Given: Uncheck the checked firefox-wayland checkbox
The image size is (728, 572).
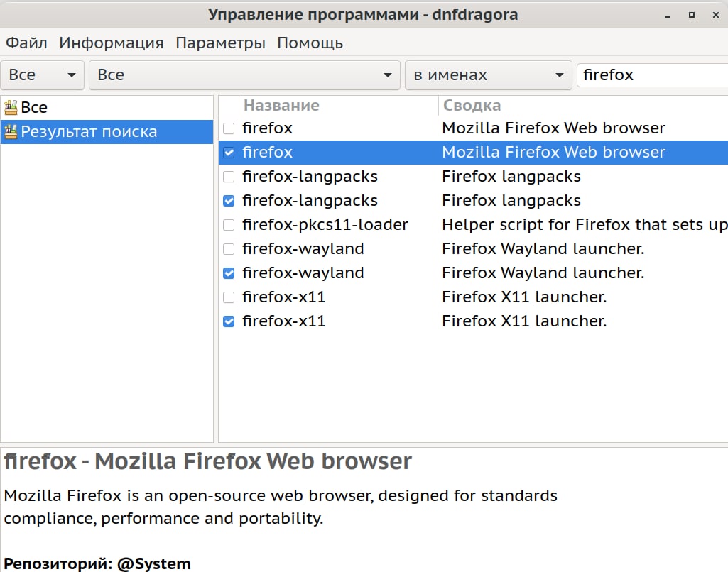Looking at the screenshot, I should click(229, 273).
